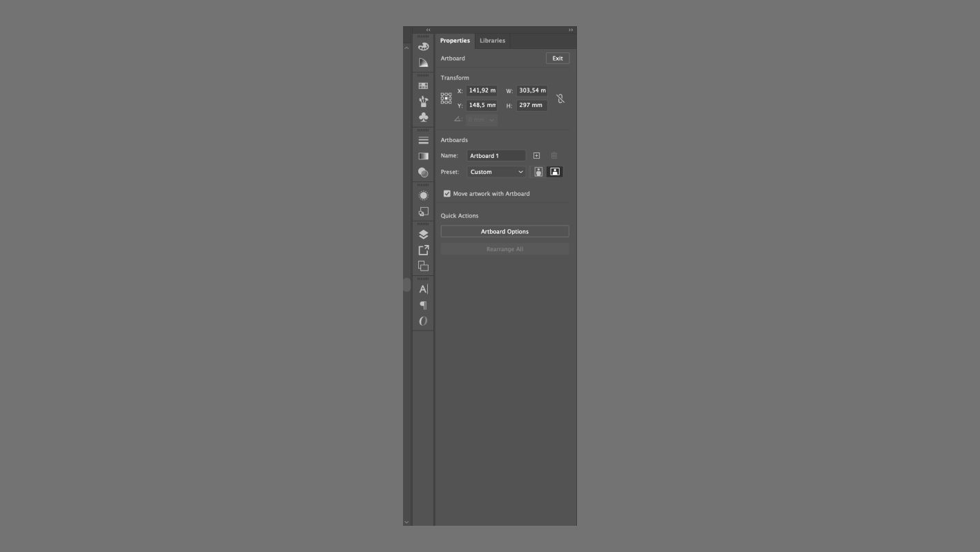Expand the icon dock using double arrows
This screenshot has width=980, height=552.
428,30
